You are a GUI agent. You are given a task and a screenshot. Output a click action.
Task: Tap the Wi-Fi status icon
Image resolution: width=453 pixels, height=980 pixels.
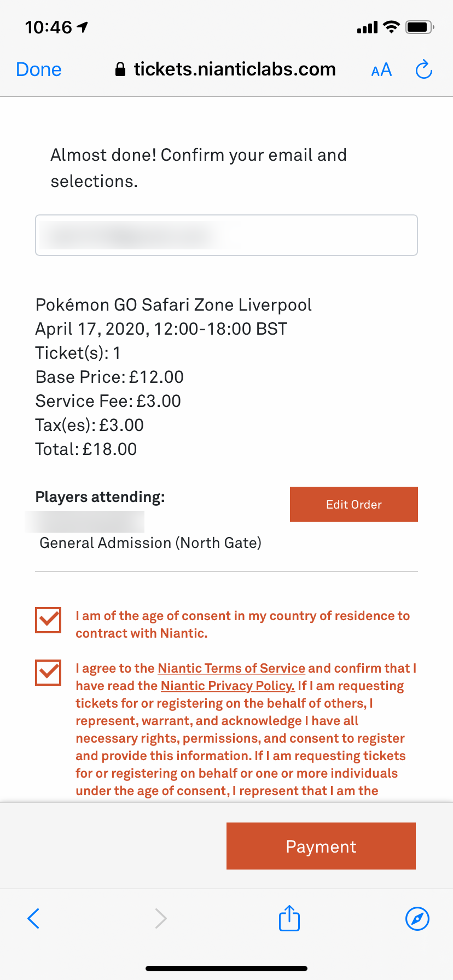tap(391, 27)
